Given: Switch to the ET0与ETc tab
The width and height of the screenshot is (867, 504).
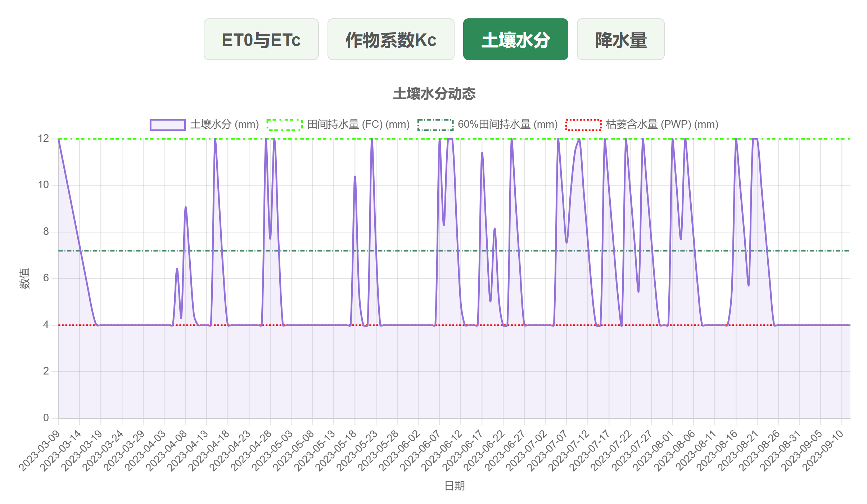Looking at the screenshot, I should (x=261, y=40).
